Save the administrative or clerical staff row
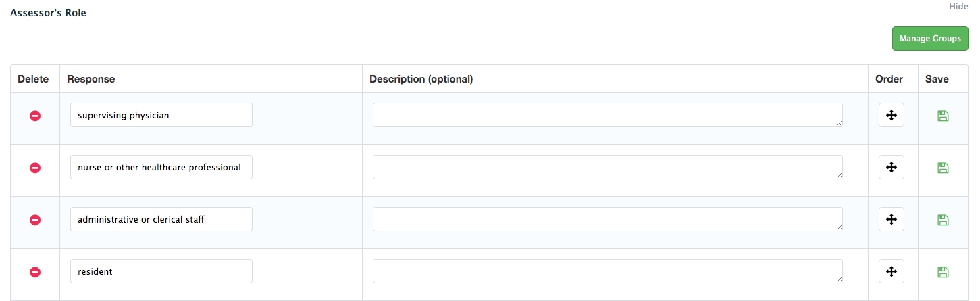Viewport: 980px width, 301px height. [944, 220]
